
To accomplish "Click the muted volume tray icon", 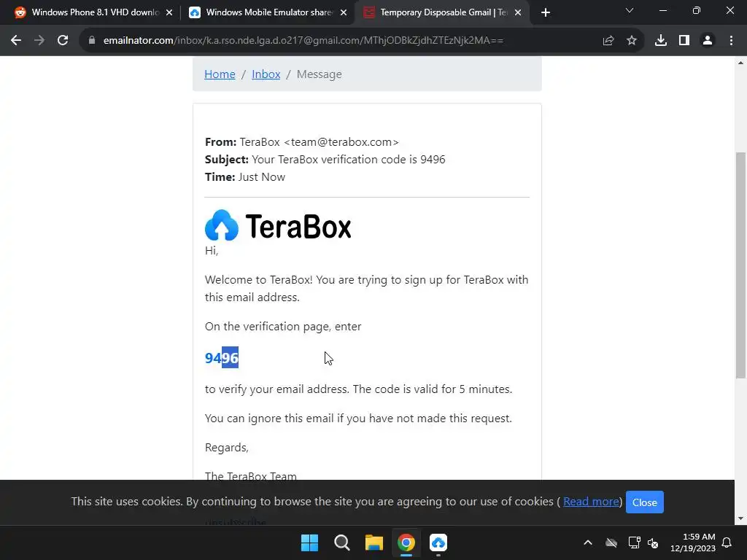I will (x=653, y=542).
